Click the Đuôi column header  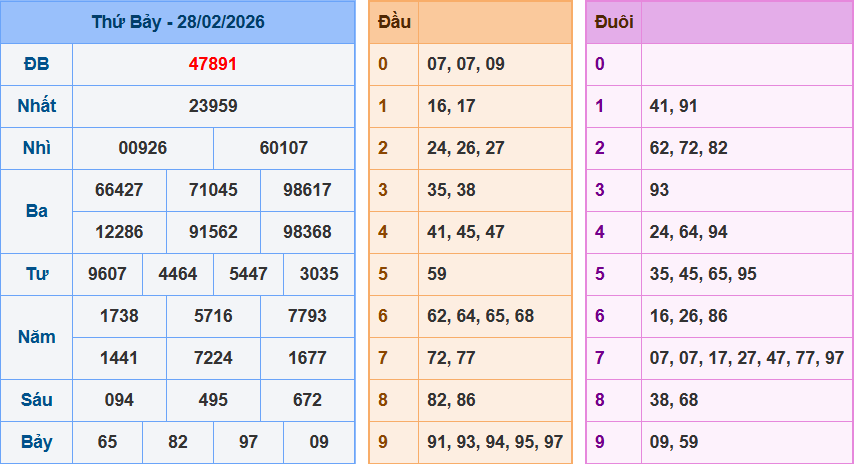[613, 22]
